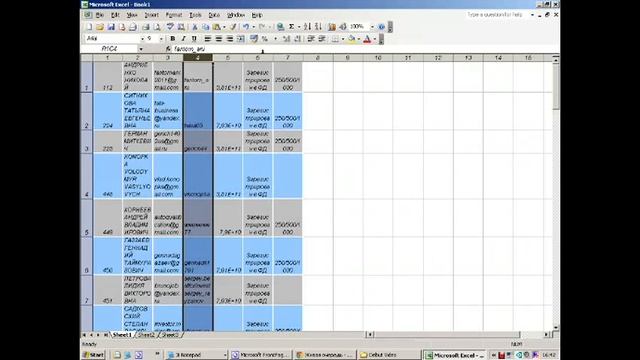This screenshot has width=640, height=360.
Task: Apply the Currency style format
Action: point(254,39)
